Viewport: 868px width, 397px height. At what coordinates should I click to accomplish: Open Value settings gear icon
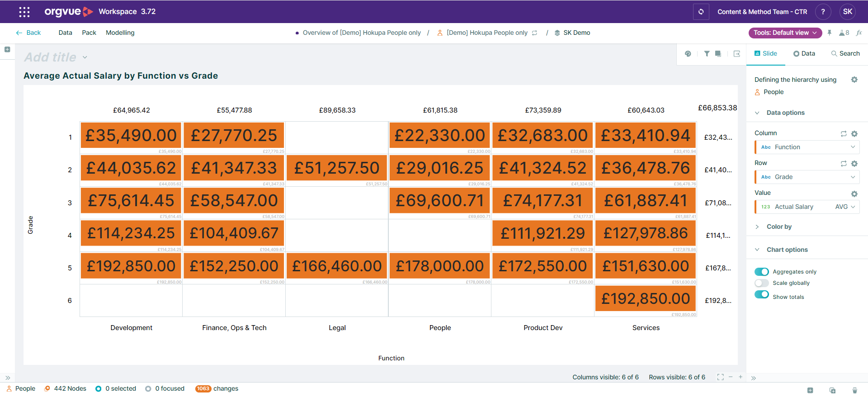pyautogui.click(x=854, y=194)
